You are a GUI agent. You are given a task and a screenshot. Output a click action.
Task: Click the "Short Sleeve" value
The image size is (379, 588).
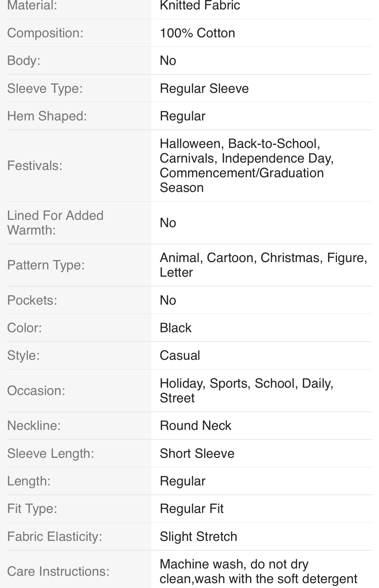pos(197,454)
